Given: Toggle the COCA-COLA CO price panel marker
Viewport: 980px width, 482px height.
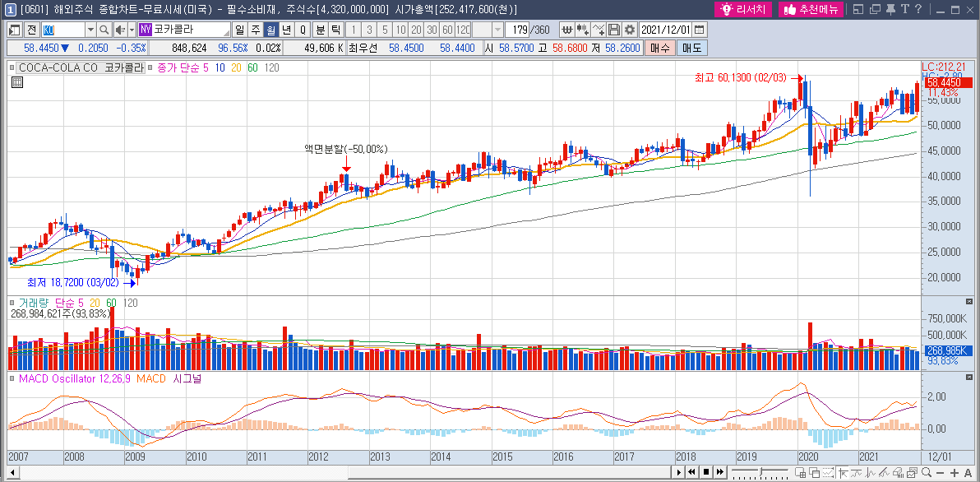Looking at the screenshot, I should 12,67.
